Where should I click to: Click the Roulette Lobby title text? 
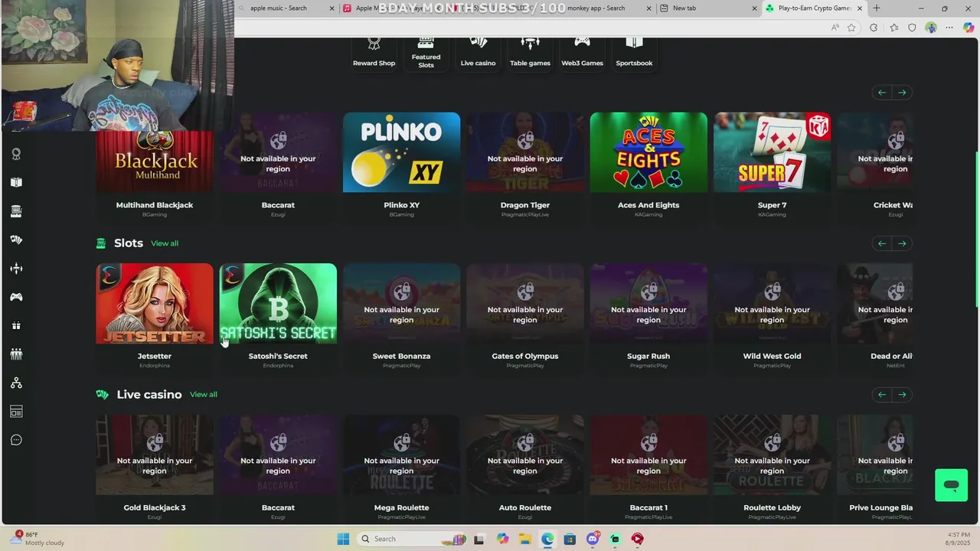tap(772, 508)
